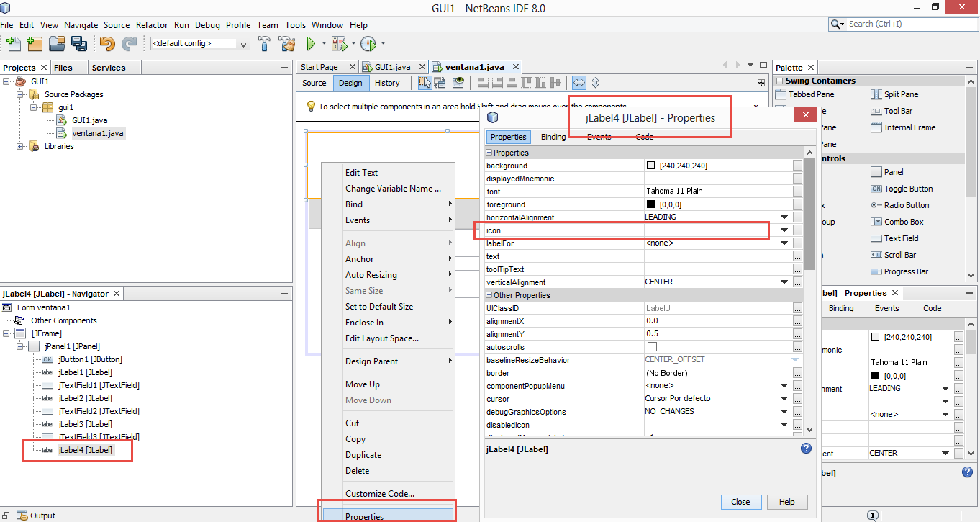The width and height of the screenshot is (980, 522).
Task: Select the Connection Mode tool
Action: (441, 83)
